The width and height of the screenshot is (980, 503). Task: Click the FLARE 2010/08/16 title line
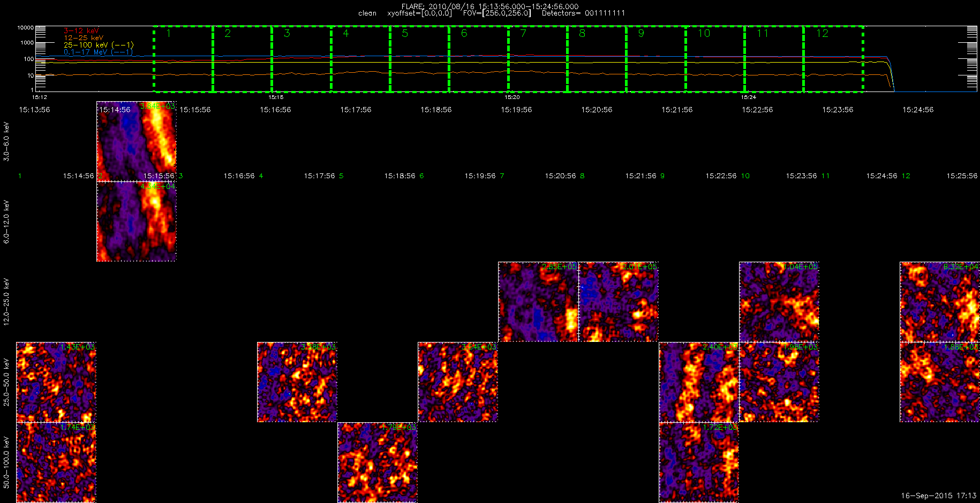tap(490, 6)
